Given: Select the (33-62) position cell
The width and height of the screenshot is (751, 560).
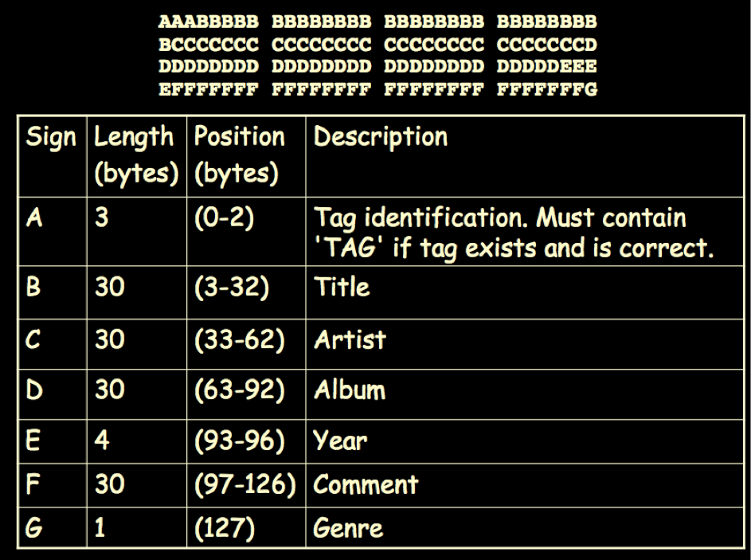Looking at the screenshot, I should point(246,344).
